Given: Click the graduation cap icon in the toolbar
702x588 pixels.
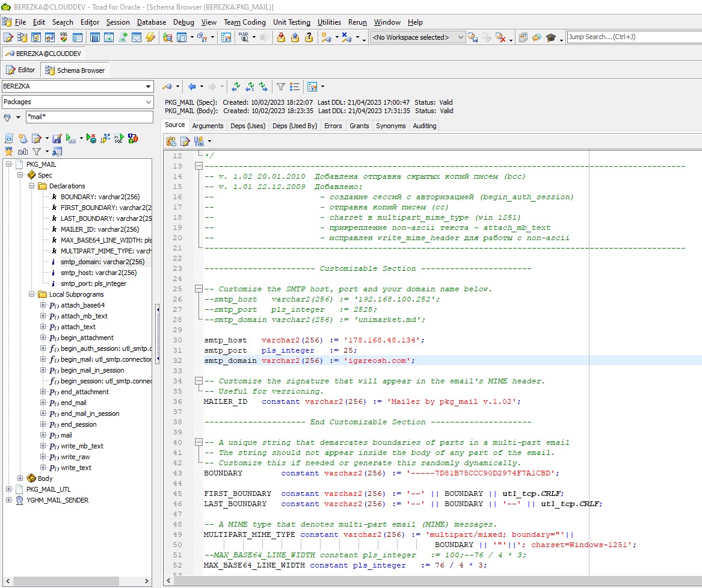Looking at the screenshot, I should pos(550,38).
